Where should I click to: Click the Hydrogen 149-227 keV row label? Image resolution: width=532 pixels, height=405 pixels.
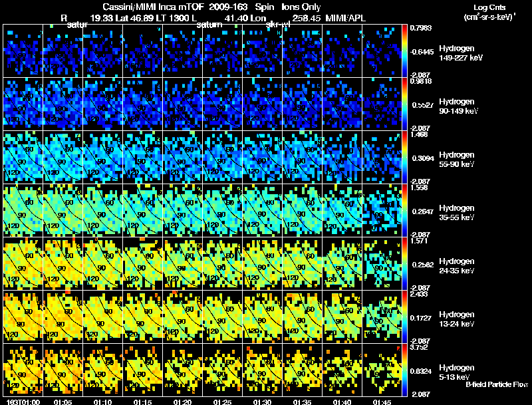click(461, 53)
